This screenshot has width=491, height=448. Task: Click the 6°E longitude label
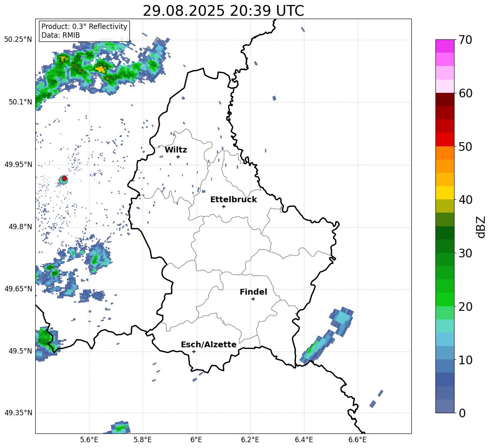coord(196,440)
